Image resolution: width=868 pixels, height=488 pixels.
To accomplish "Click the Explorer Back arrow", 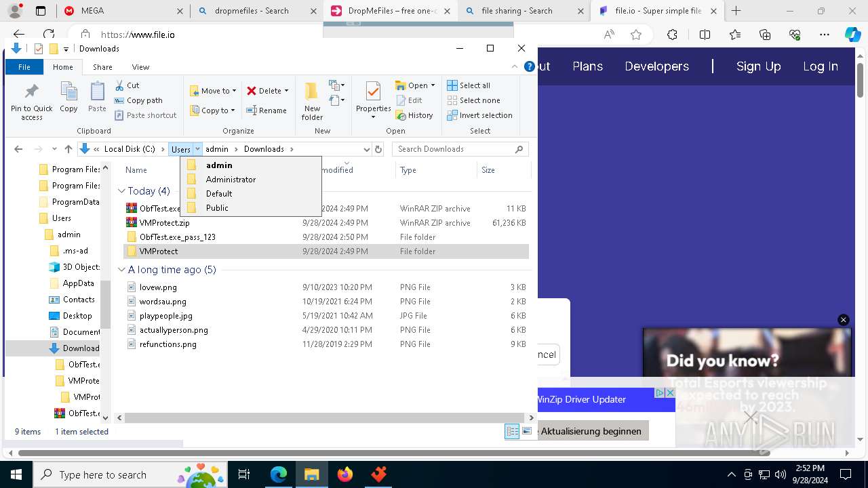I will pyautogui.click(x=18, y=149).
